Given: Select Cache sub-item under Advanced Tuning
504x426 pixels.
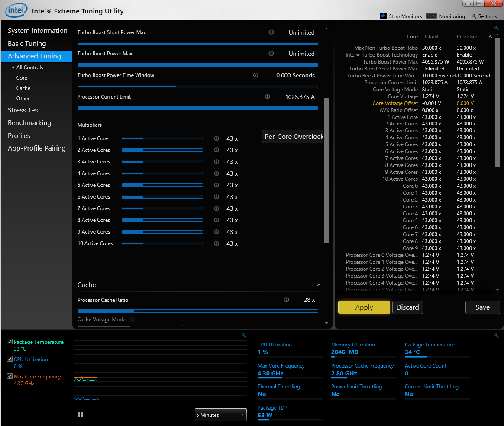Looking at the screenshot, I should [23, 88].
